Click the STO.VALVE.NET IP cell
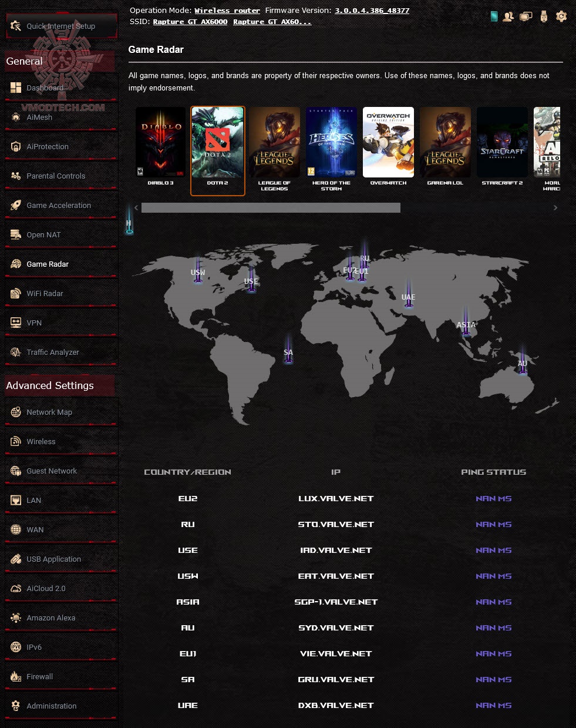The height and width of the screenshot is (728, 576). [x=336, y=524]
